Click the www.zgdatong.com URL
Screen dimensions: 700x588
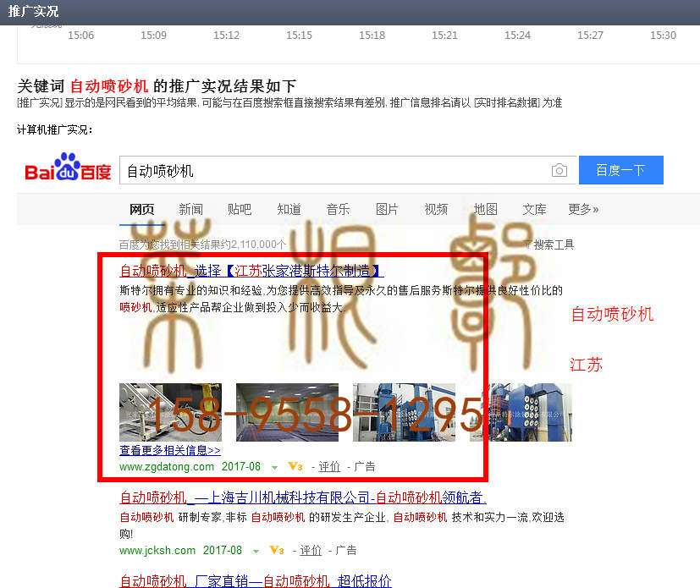coord(167,467)
